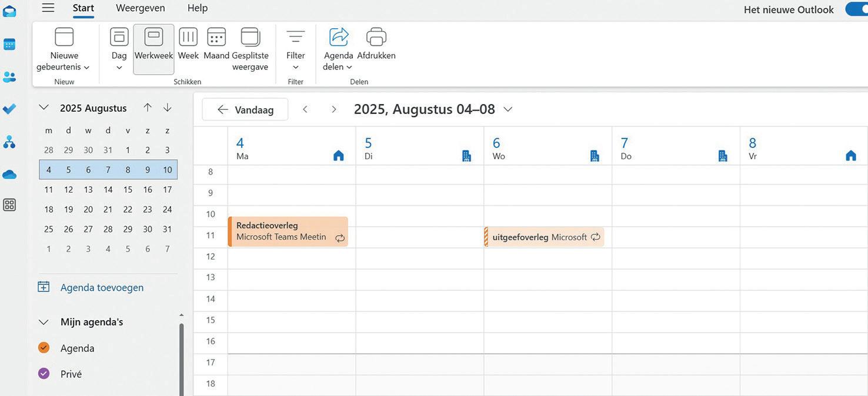Toggle the Privé calendar checkbox
Image resolution: width=868 pixels, height=396 pixels.
[x=44, y=373]
